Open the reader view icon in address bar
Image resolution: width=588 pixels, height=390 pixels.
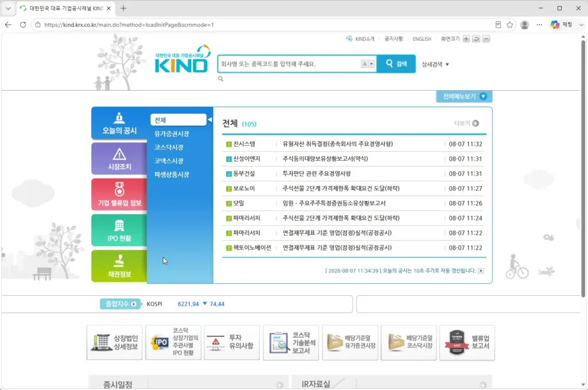click(x=498, y=25)
